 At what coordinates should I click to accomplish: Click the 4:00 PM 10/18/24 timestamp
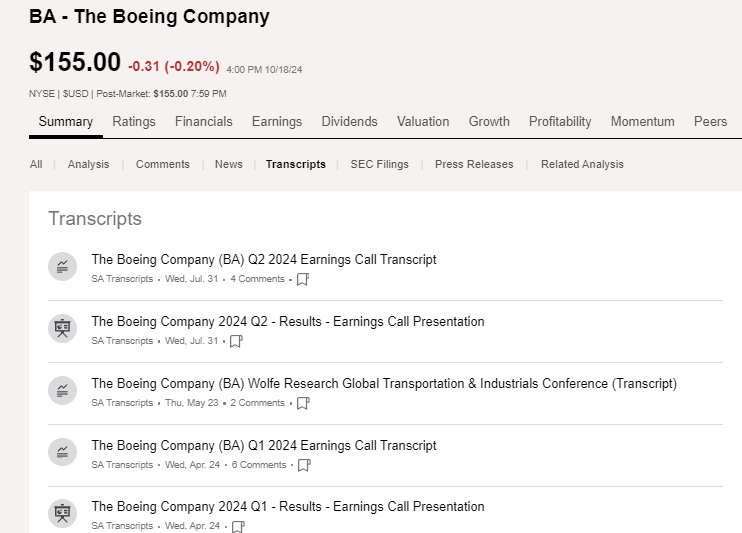pyautogui.click(x=264, y=70)
